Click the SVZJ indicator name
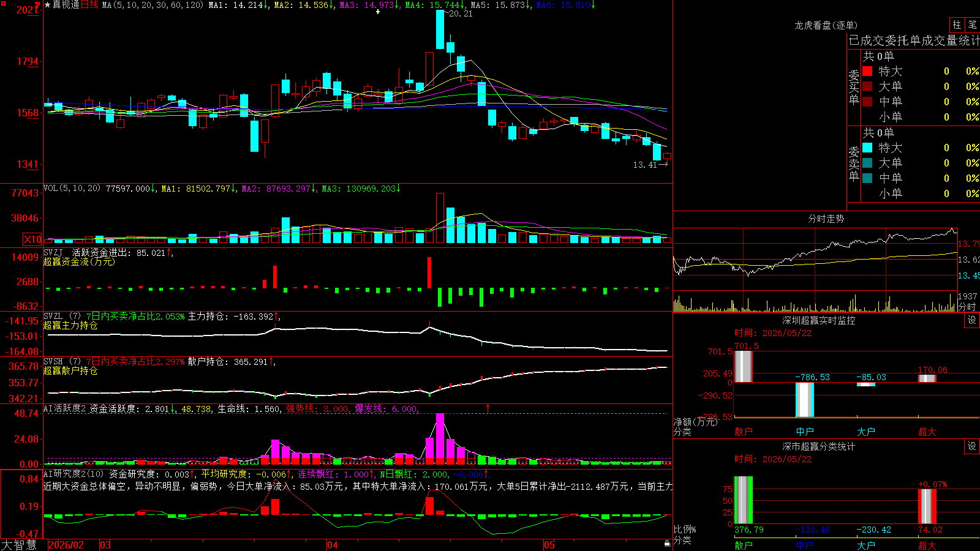This screenshot has height=551, width=980. [x=53, y=253]
